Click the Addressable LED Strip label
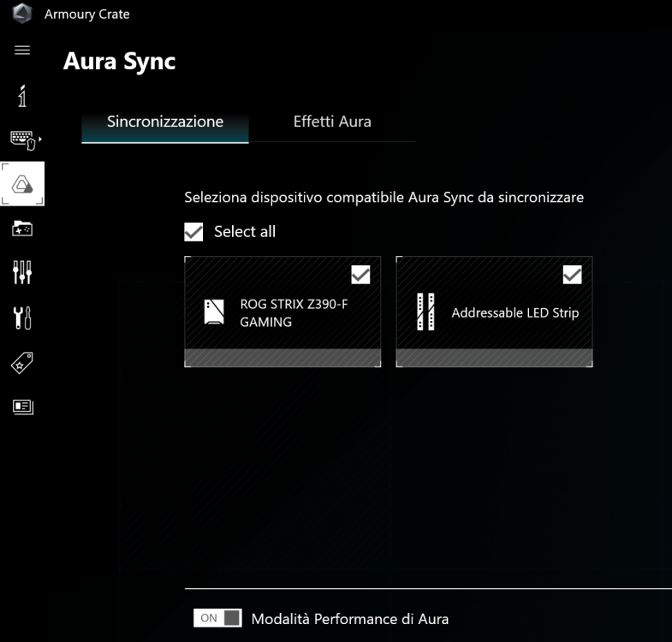Viewport: 672px width, 642px height. click(x=515, y=312)
